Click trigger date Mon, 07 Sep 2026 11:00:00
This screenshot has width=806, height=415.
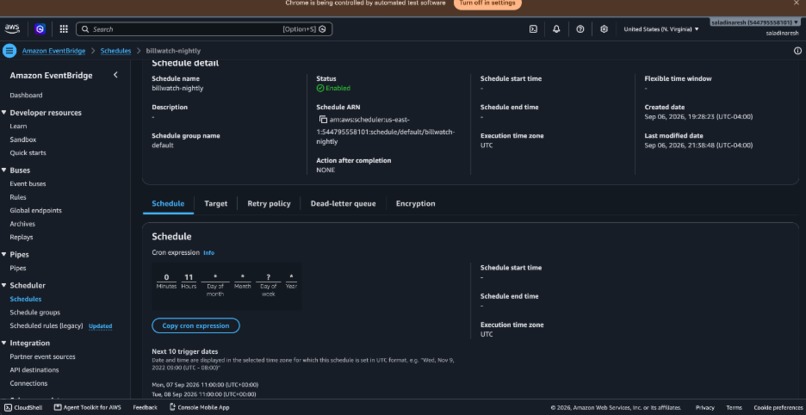205,385
